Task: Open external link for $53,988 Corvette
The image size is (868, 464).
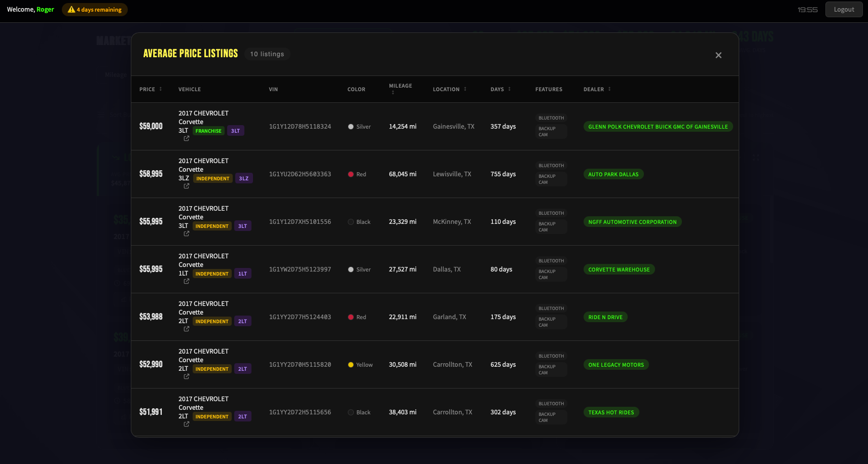Action: pos(187,329)
